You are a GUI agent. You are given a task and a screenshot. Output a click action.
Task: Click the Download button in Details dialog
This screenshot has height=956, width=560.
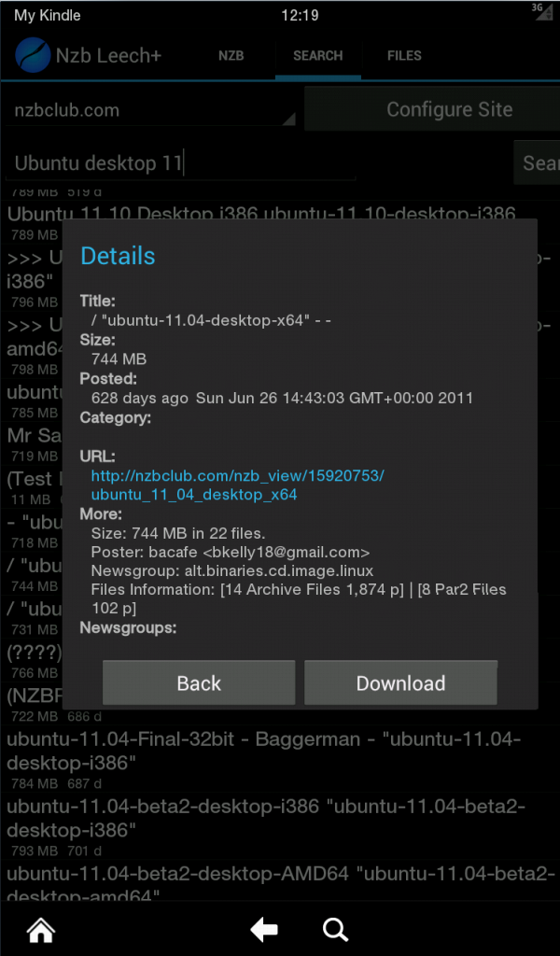pyautogui.click(x=400, y=682)
